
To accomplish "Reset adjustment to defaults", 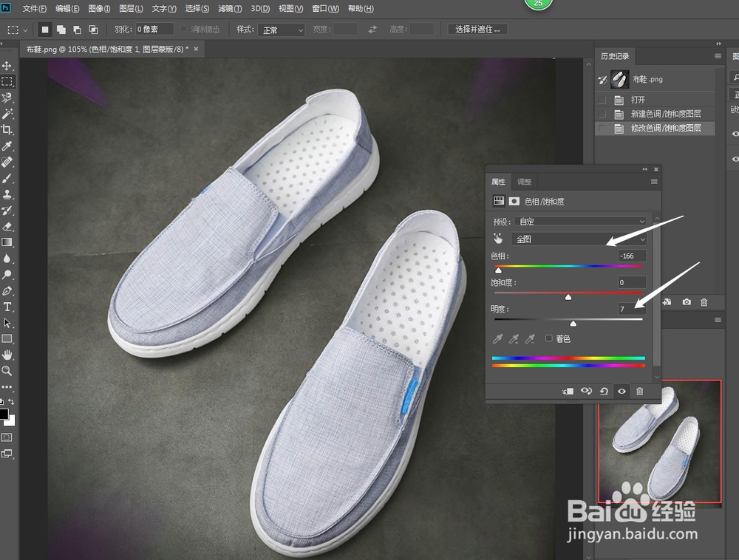I will (604, 391).
